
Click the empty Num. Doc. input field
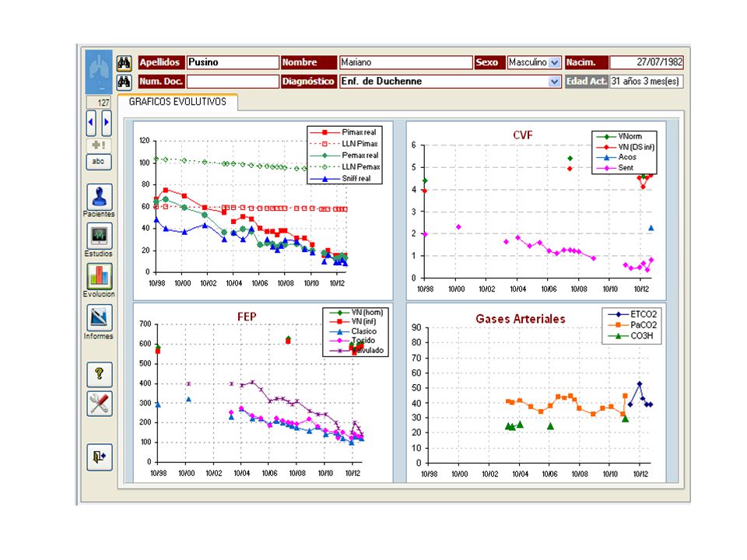(x=233, y=82)
